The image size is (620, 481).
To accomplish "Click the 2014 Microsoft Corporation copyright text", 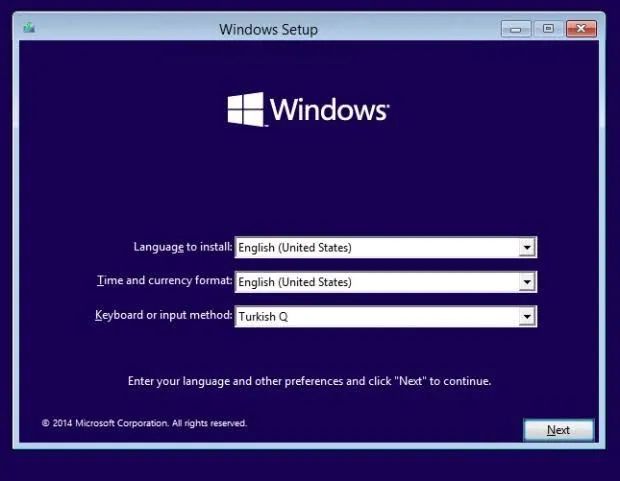I will 144,423.
